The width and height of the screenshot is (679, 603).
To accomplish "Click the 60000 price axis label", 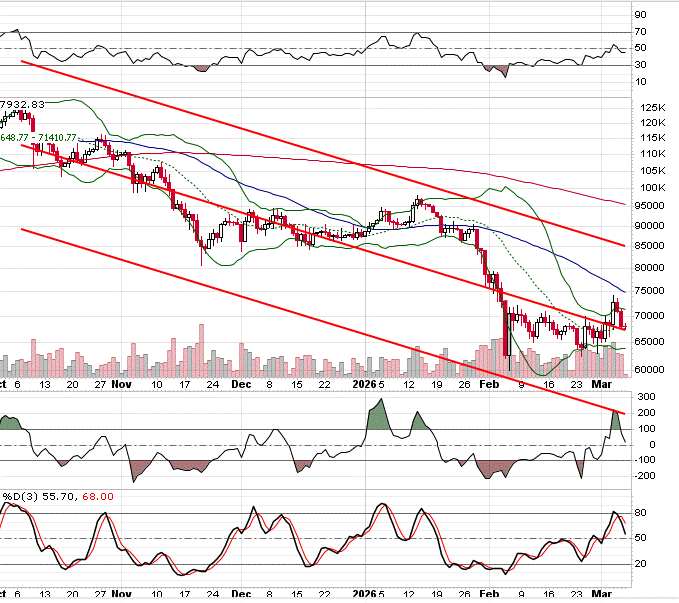I will [x=652, y=369].
